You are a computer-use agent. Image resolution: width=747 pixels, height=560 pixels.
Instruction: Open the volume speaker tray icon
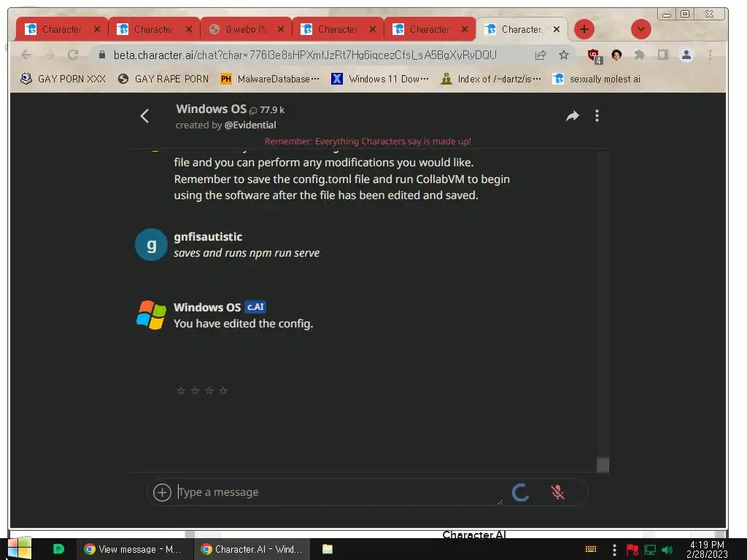[x=667, y=550]
